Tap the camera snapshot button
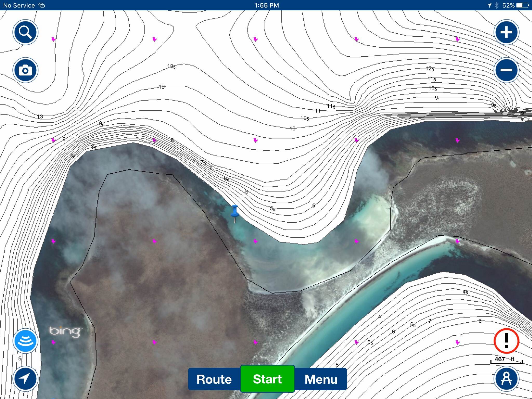 pyautogui.click(x=25, y=70)
